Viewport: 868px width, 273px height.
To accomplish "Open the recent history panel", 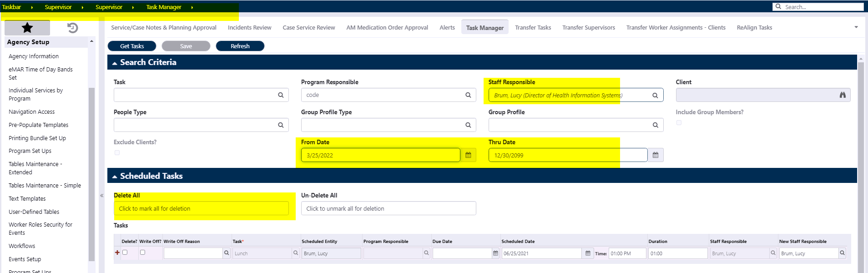I will [x=73, y=28].
